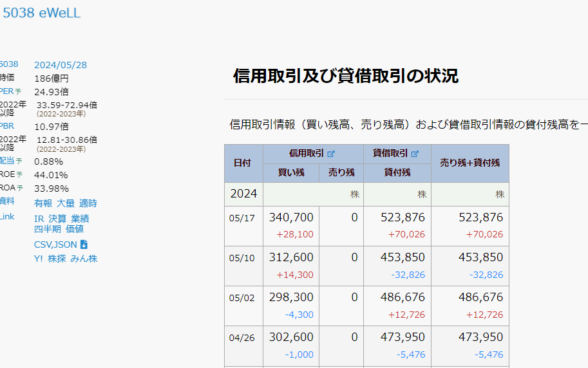Click the CSV,JSON text link
This screenshot has width=588, height=368.
click(55, 244)
